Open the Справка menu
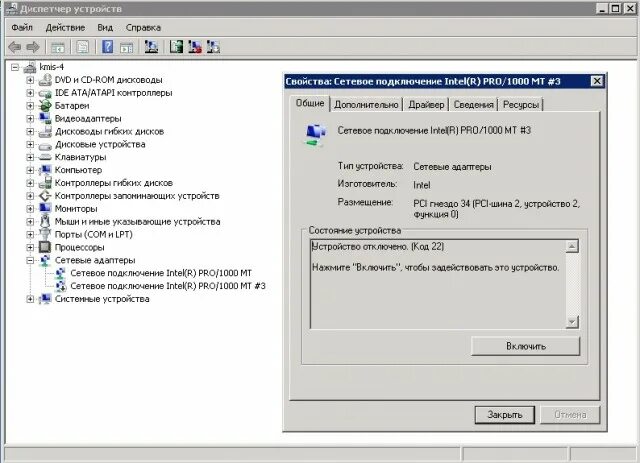 click(x=143, y=27)
